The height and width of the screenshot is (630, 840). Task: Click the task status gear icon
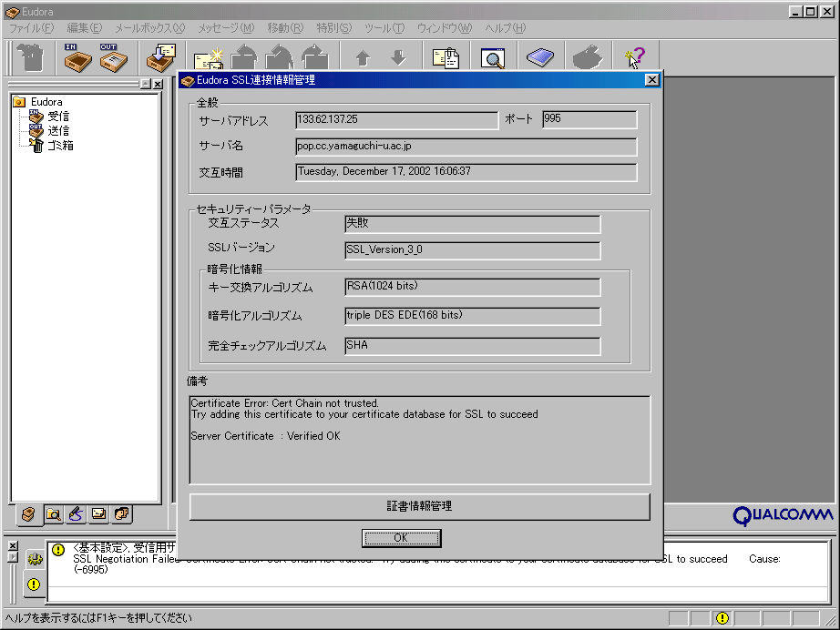pyautogui.click(x=35, y=559)
